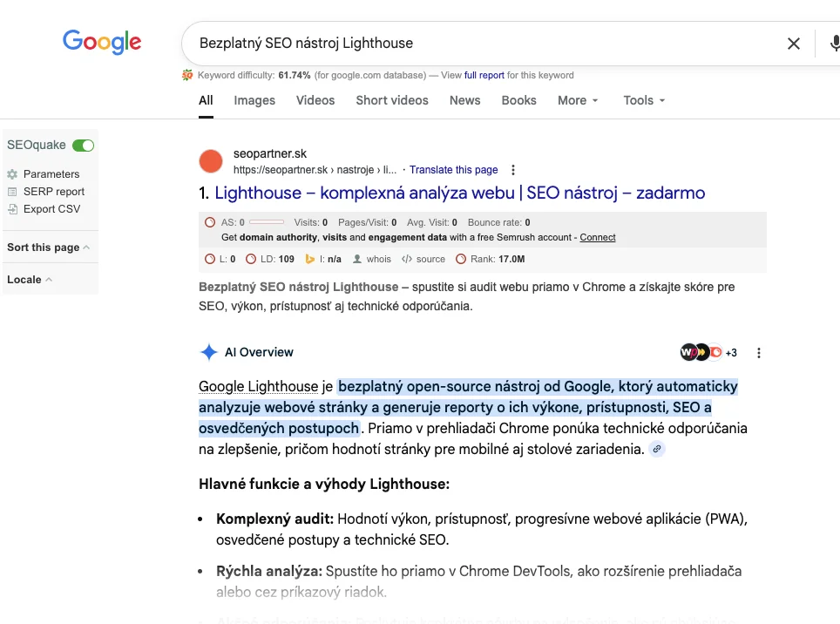The width and height of the screenshot is (840, 624).
Task: Open the More search filters dropdown
Action: tap(578, 100)
